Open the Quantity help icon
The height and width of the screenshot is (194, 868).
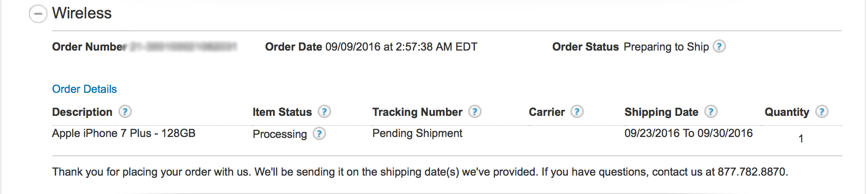point(822,112)
